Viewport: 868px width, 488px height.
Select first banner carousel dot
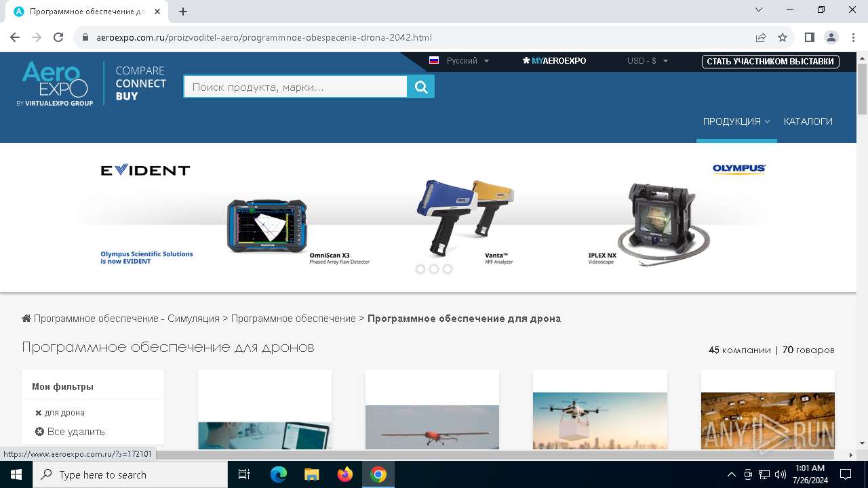click(x=420, y=269)
